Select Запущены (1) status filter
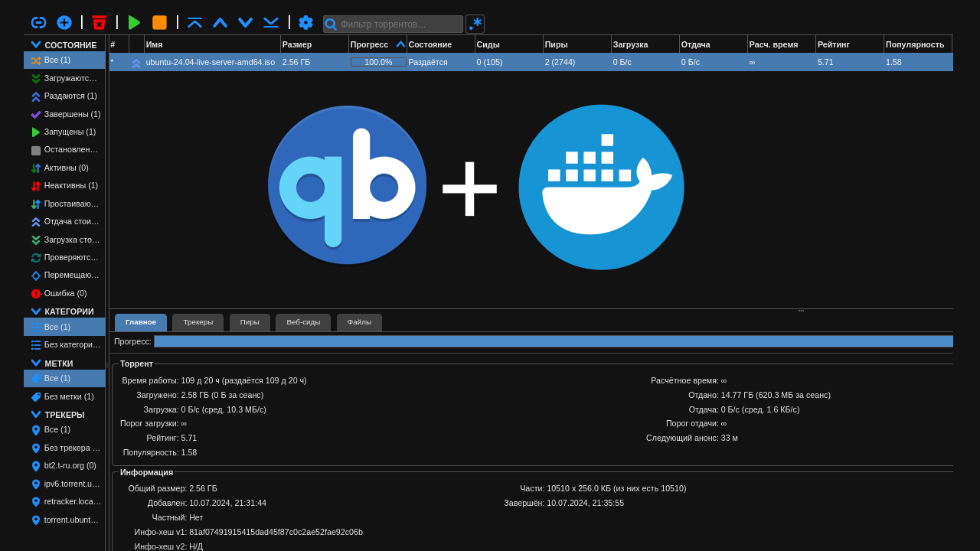 (x=64, y=132)
